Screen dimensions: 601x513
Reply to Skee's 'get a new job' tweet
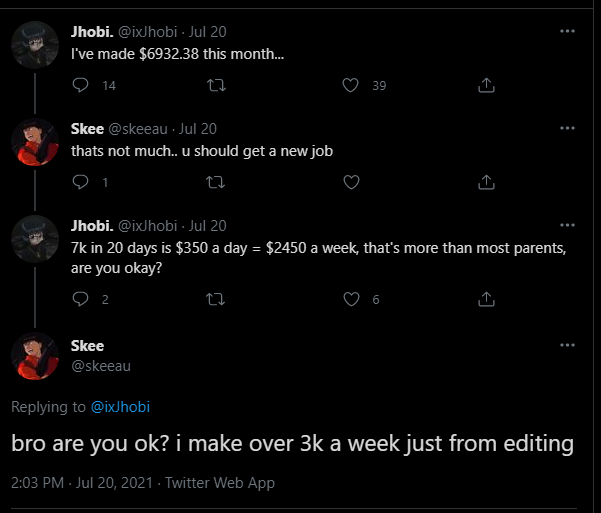coord(81,182)
